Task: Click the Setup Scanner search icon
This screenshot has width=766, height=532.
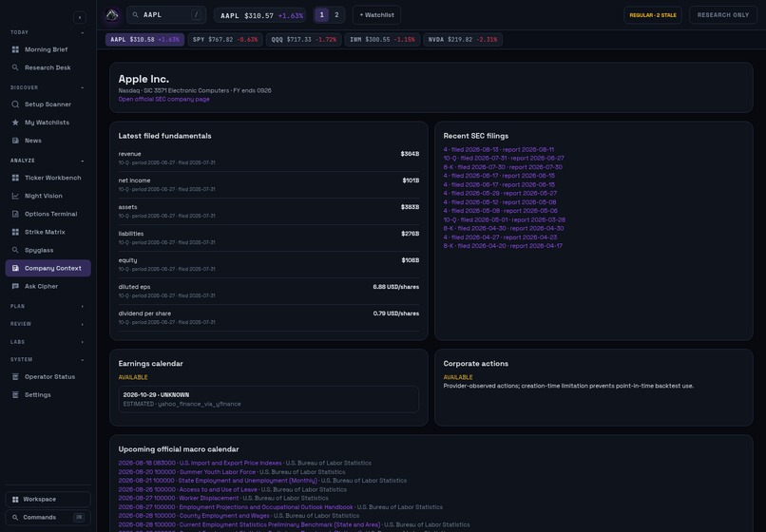Action: click(15, 104)
